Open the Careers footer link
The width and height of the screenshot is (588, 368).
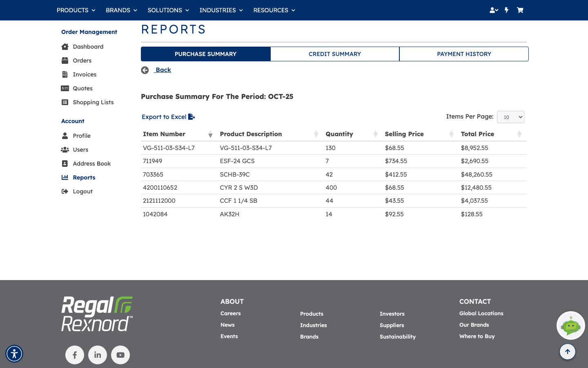pos(231,313)
